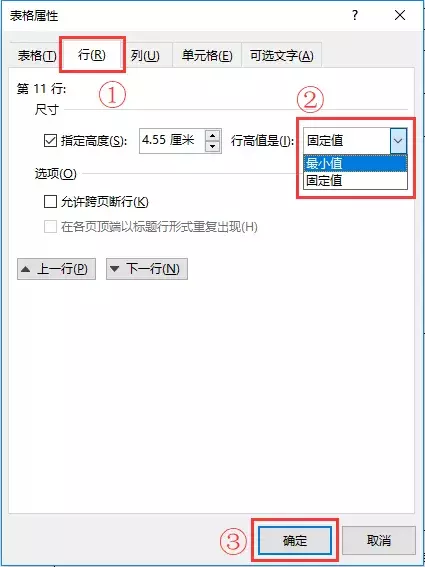This screenshot has height=567, width=425.
Task: Decrease height with the down spinner arrow
Action: pos(213,146)
